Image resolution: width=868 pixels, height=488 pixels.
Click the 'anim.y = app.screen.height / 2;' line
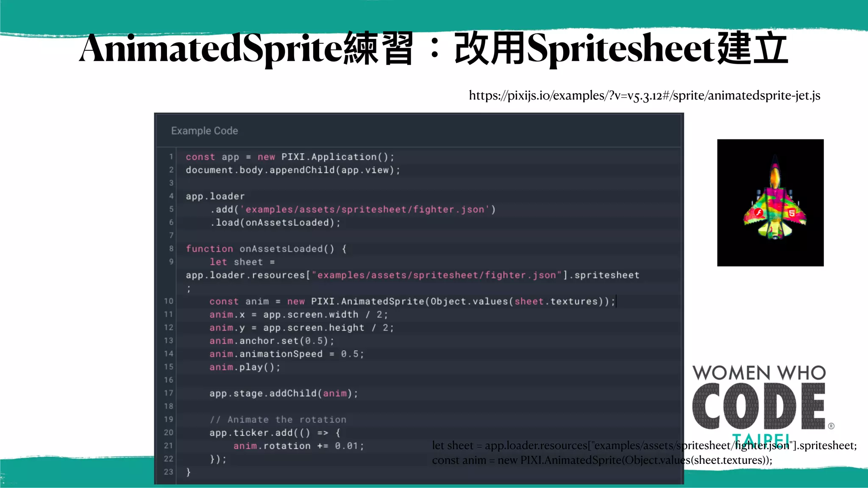pyautogui.click(x=301, y=328)
